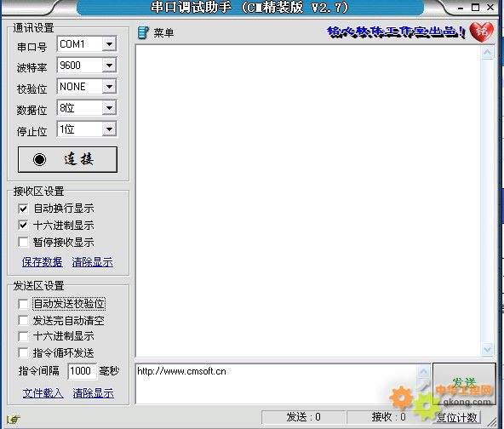Expand the 9600 baud rate dropdown
The width and height of the screenshot is (504, 429).
(x=109, y=66)
